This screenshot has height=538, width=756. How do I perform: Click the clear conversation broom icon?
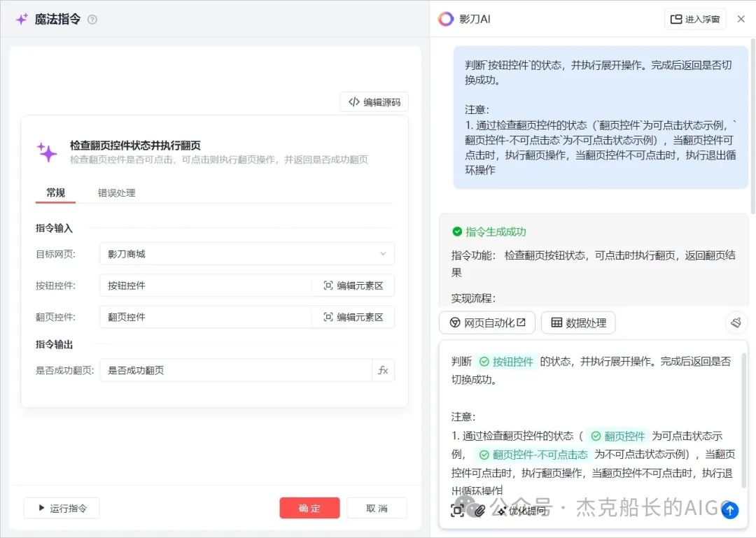click(x=736, y=323)
